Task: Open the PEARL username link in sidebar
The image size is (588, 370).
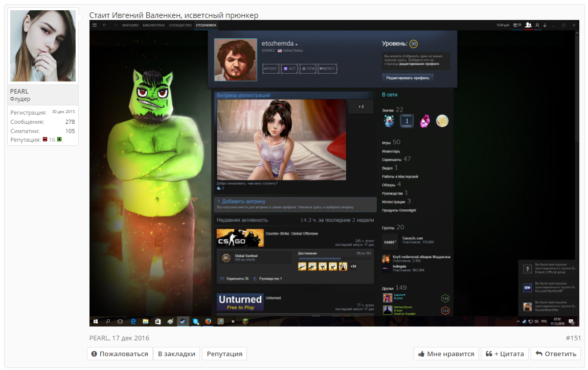Action: click(19, 91)
